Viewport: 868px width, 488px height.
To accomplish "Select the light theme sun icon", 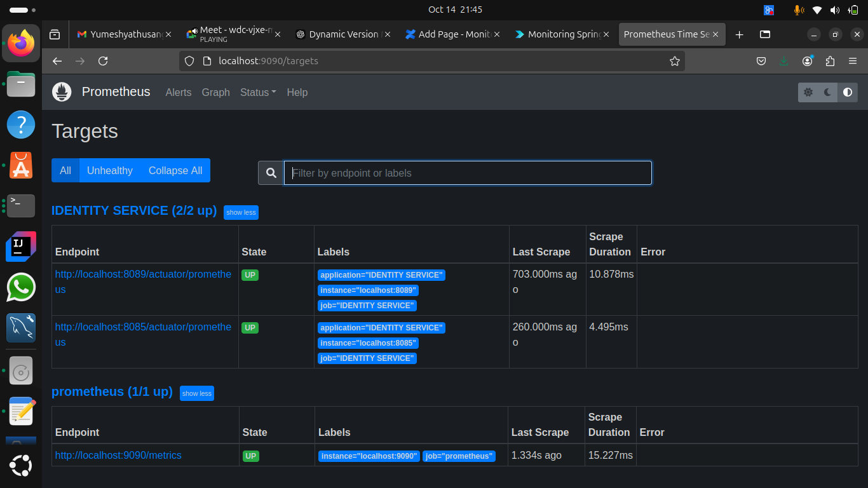I will pos(808,92).
